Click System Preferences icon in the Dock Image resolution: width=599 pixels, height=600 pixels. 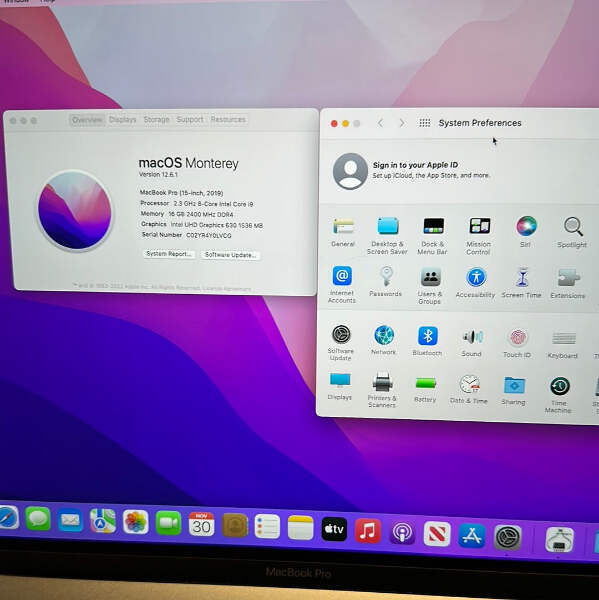click(x=508, y=538)
